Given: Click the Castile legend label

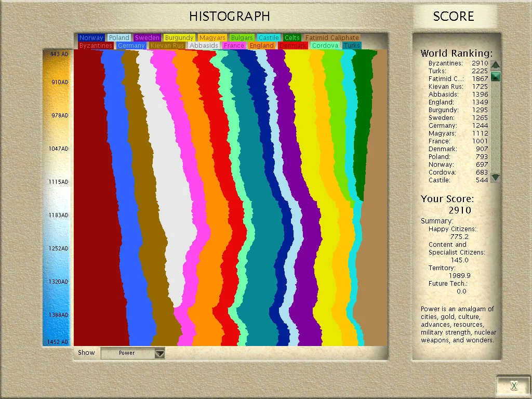Looking at the screenshot, I should coord(269,37).
